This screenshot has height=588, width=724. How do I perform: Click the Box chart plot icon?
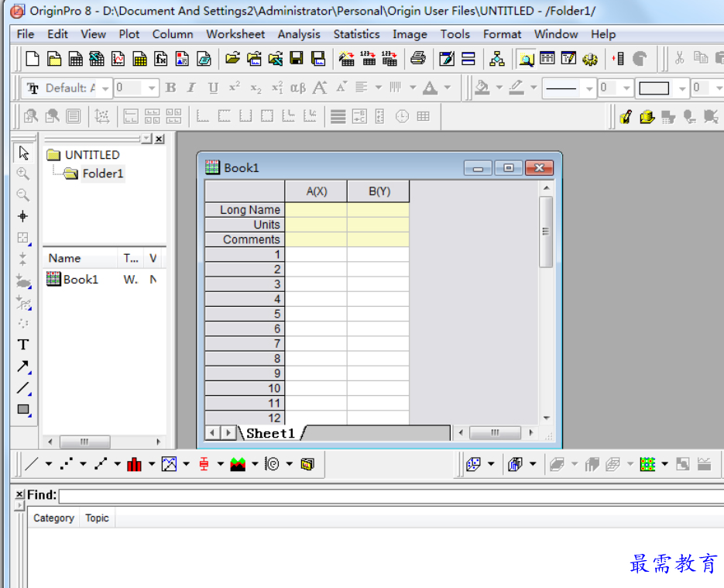coord(204,464)
